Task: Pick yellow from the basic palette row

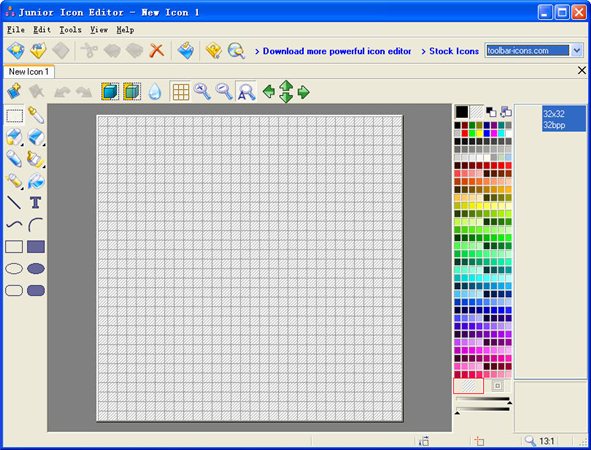Action: point(479,133)
